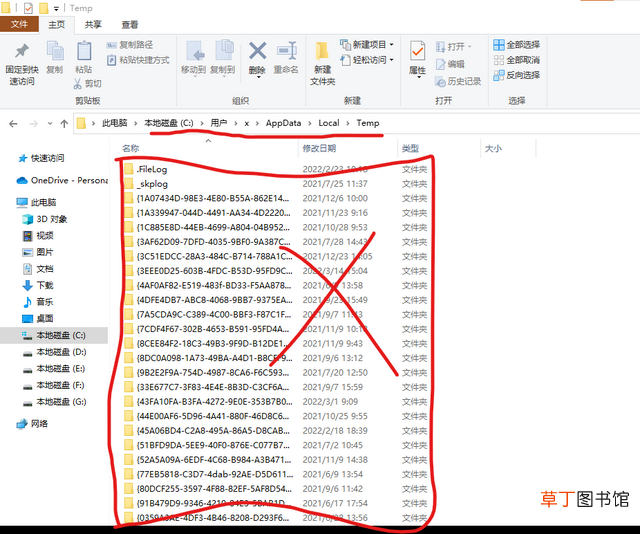Click the Properties quick-access toolbar icon
Image resolution: width=640 pixels, height=534 pixels.
(x=28, y=8)
